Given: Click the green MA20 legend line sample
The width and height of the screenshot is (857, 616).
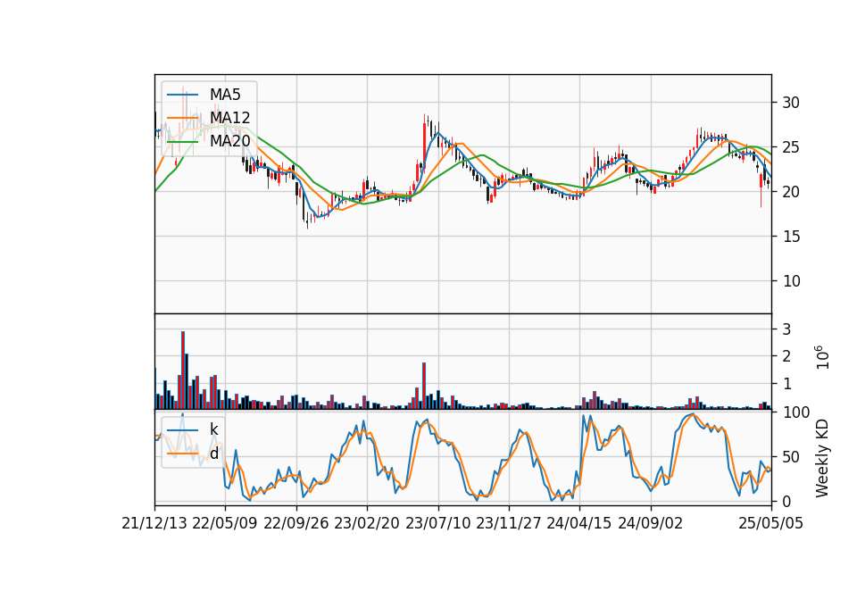Looking at the screenshot, I should point(182,142).
